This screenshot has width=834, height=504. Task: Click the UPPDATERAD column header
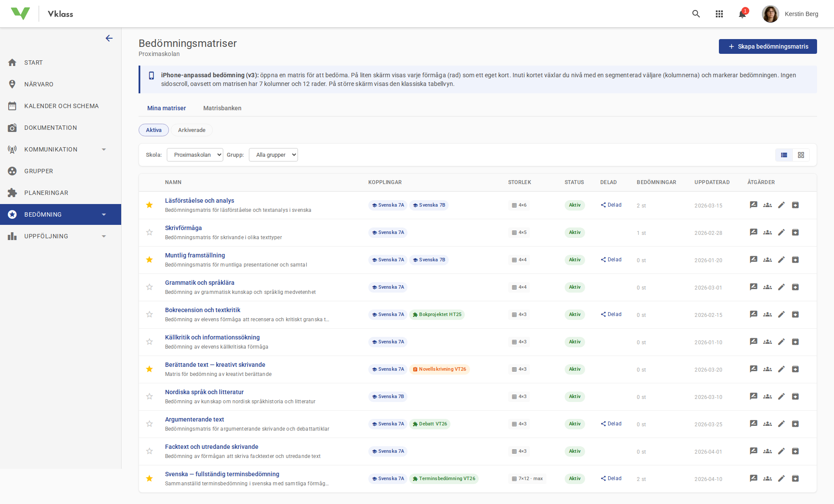(x=712, y=182)
